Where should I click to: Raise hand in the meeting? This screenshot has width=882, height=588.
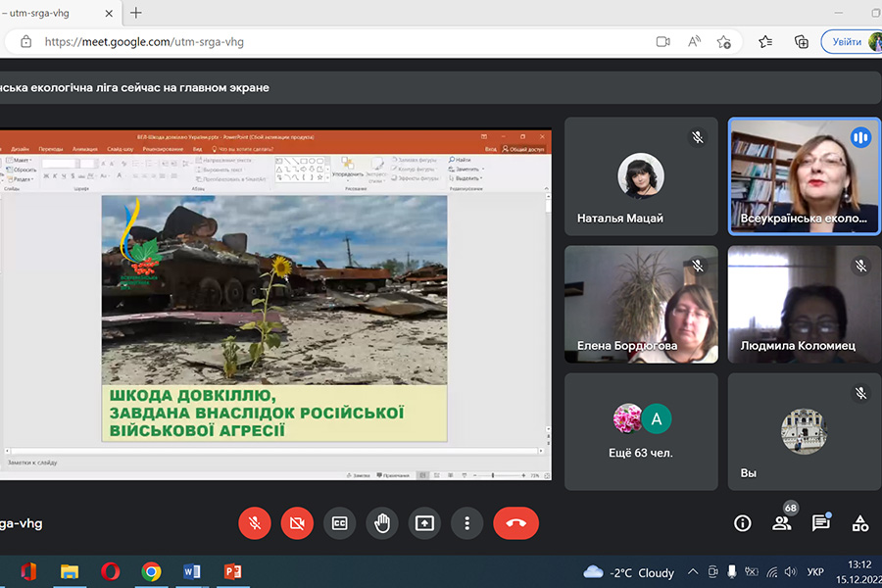coord(382,523)
